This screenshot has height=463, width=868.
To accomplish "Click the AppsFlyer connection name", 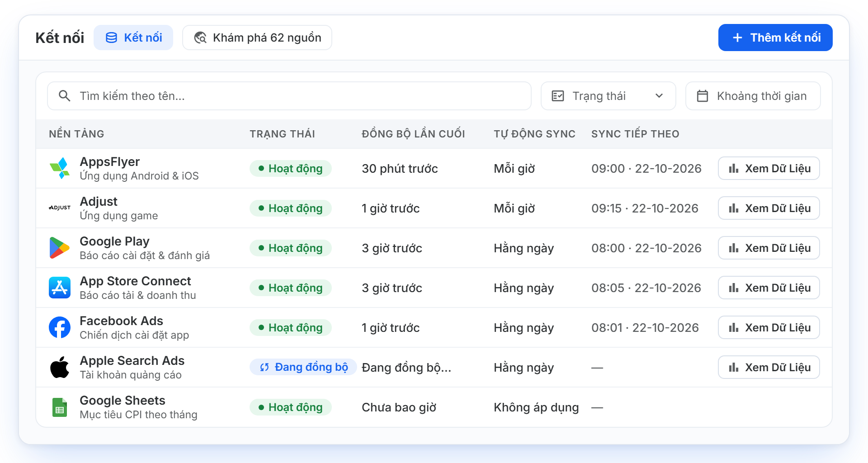I will coord(110,161).
